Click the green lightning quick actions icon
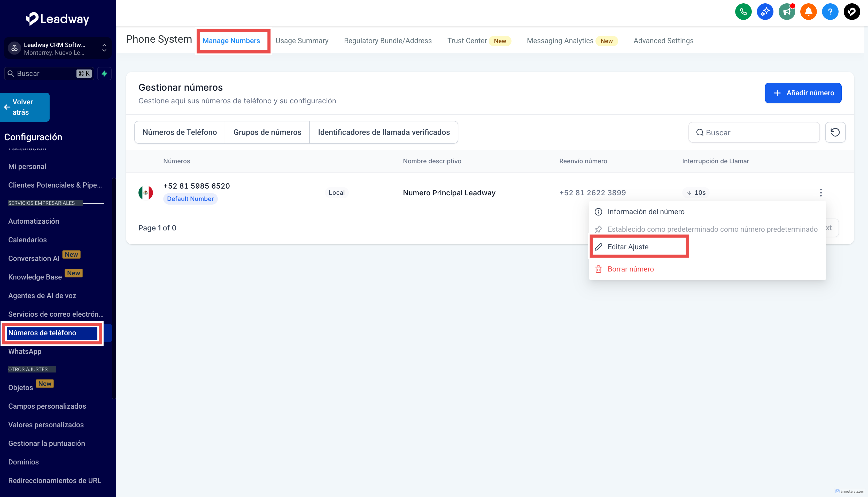 [104, 73]
